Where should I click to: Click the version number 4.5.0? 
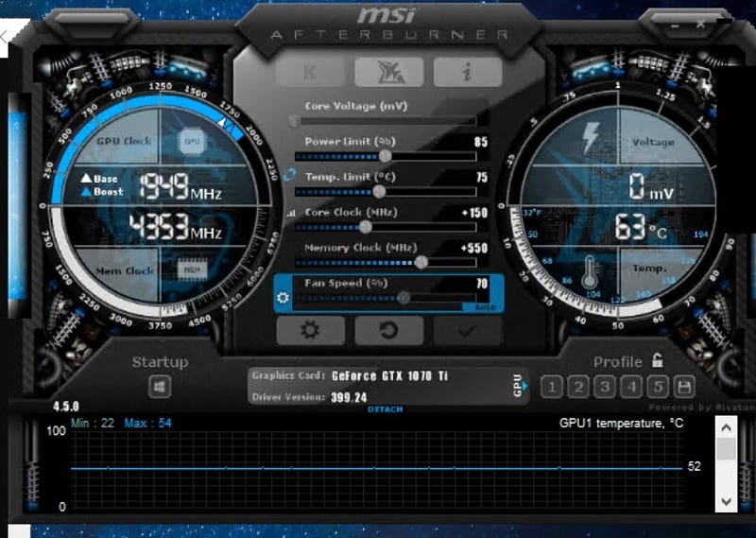coord(66,407)
